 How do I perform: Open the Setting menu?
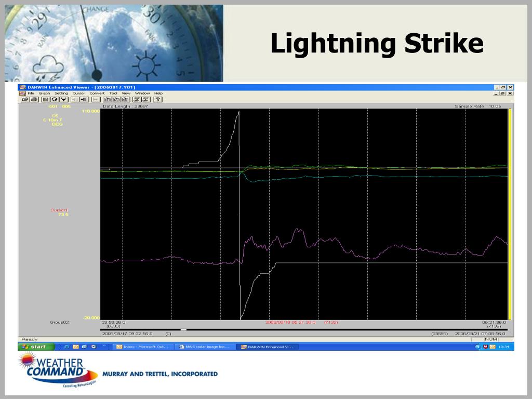point(61,94)
